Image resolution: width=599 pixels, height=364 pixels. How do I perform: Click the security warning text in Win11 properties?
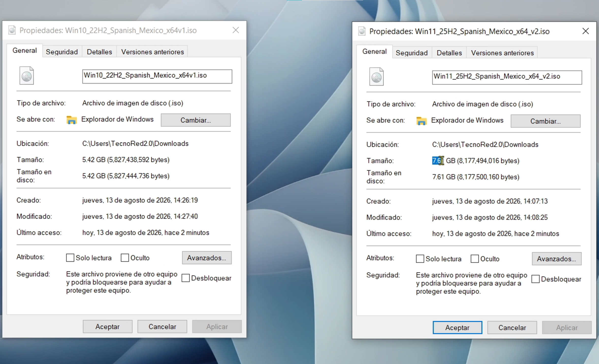tap(472, 283)
